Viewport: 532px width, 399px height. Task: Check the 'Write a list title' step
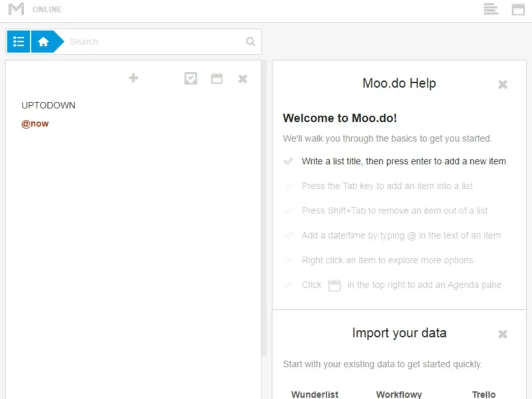click(x=289, y=161)
